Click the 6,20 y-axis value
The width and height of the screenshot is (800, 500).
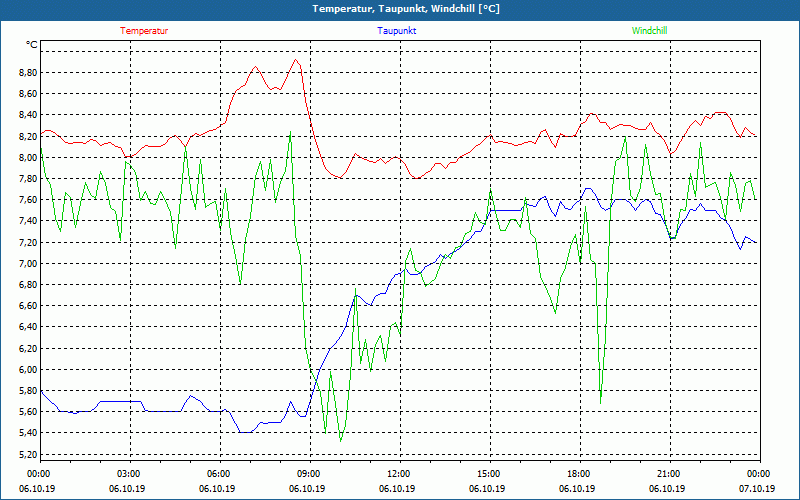pyautogui.click(x=28, y=348)
